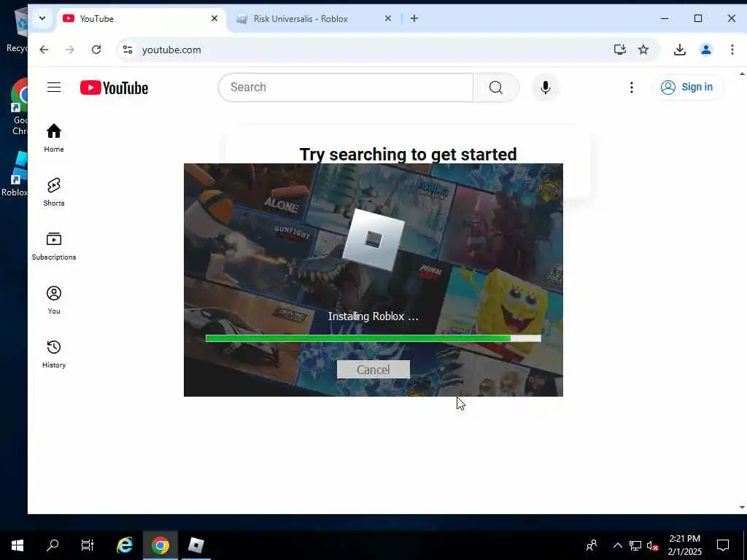Open the You section in the sidebar
The image size is (747, 560).
tap(54, 300)
